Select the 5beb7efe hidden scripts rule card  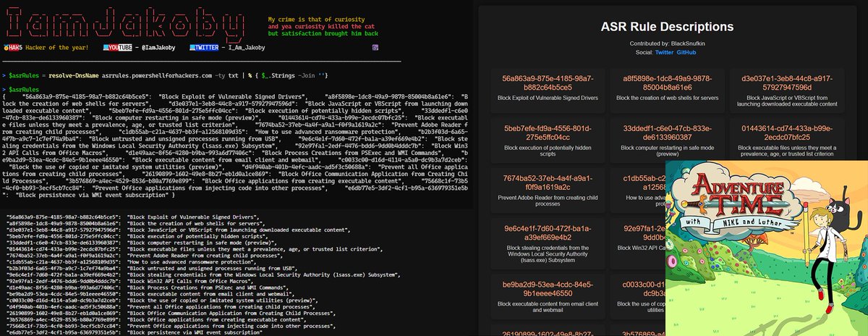[546, 142]
